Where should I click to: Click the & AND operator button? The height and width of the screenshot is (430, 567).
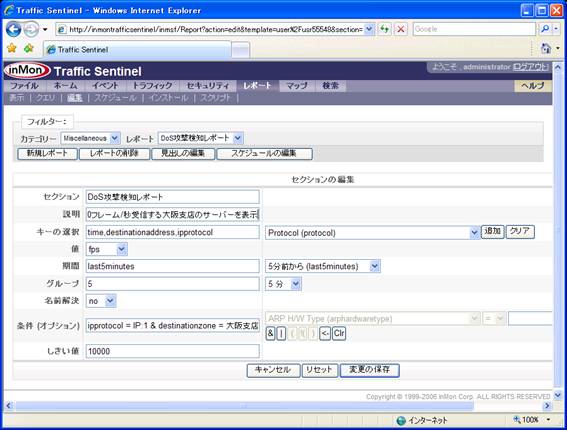click(270, 333)
